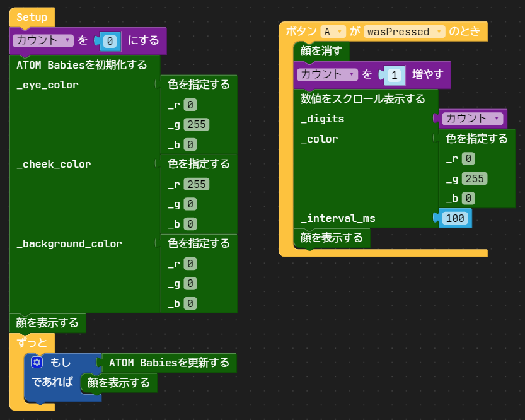Click the _eye_color label
Screen dimensions: 525x420
point(47,85)
